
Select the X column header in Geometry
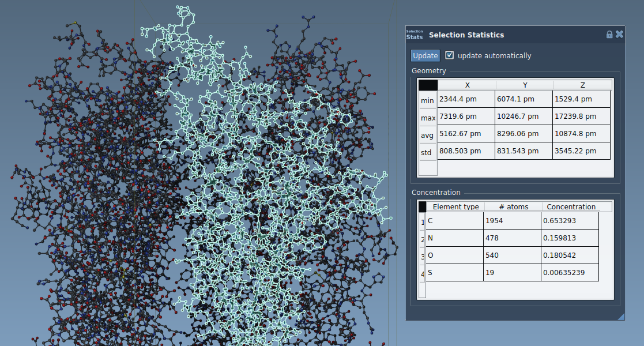pos(466,85)
